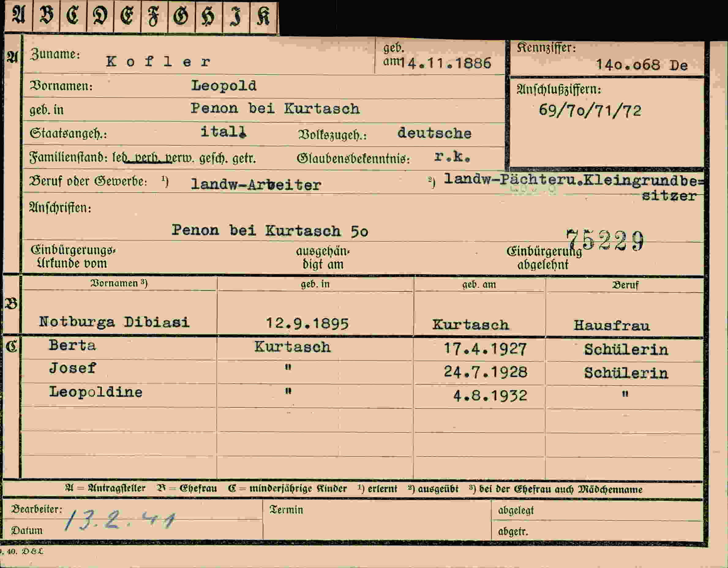This screenshot has width=728, height=568.
Task: Click the footnote "C = minderjährige Kinder"
Action: click(x=287, y=488)
